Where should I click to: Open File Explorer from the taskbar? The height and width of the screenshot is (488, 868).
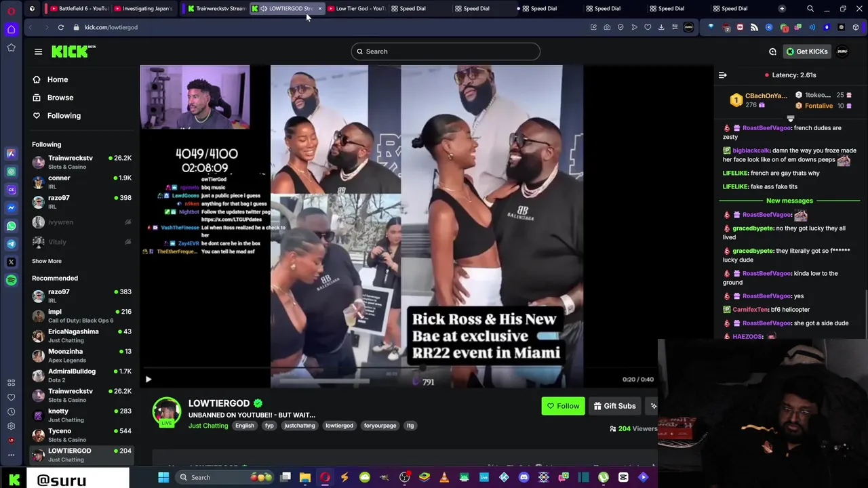(304, 477)
